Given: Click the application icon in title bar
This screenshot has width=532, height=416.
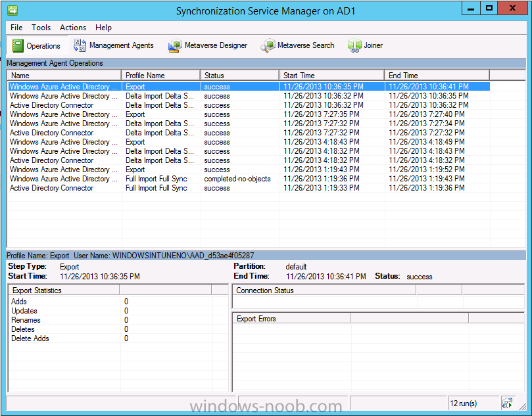Looking at the screenshot, I should pos(12,11).
